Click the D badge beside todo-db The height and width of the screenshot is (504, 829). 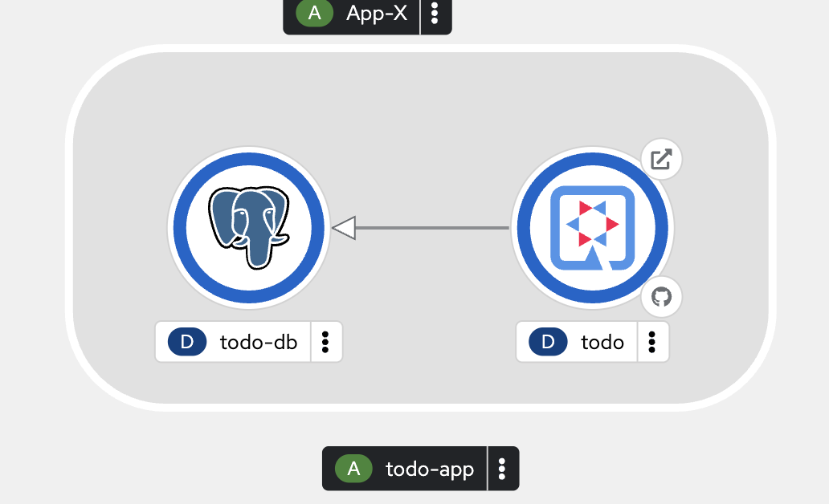point(187,342)
